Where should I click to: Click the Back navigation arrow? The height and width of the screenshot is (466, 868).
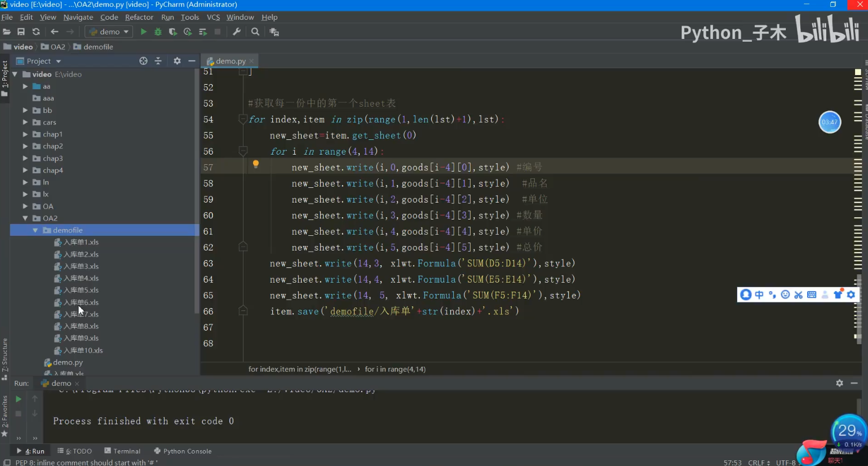[x=55, y=32]
